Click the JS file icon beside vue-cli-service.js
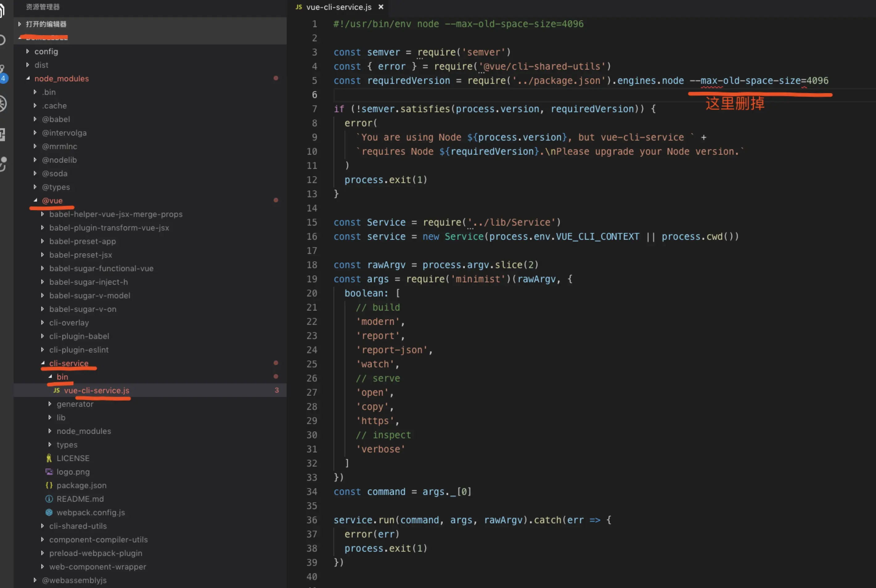 (56, 390)
